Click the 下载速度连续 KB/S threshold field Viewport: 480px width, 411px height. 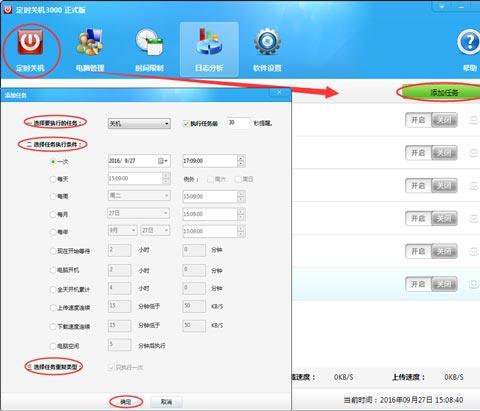[x=194, y=326]
